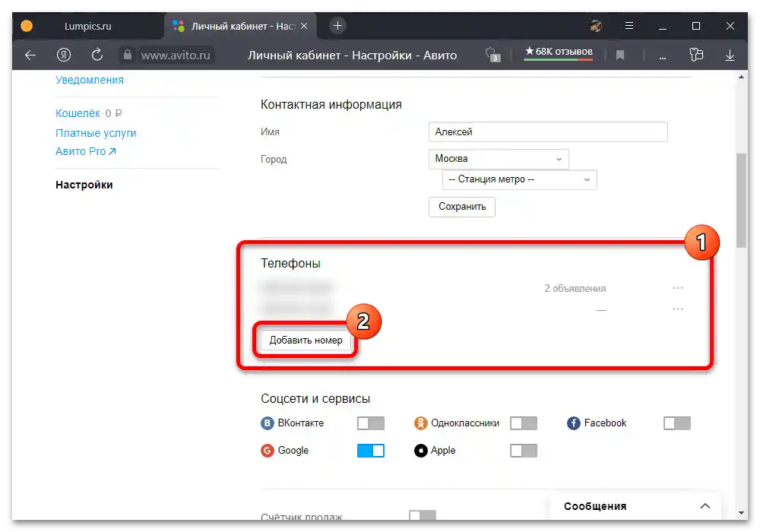The width and height of the screenshot is (760, 532).
Task: Open the browser hamburger menu
Action: pos(629,26)
